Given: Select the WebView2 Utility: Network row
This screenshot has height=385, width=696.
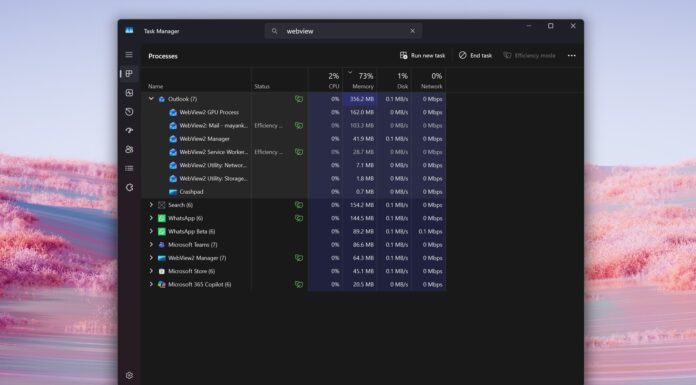Looking at the screenshot, I should point(293,165).
